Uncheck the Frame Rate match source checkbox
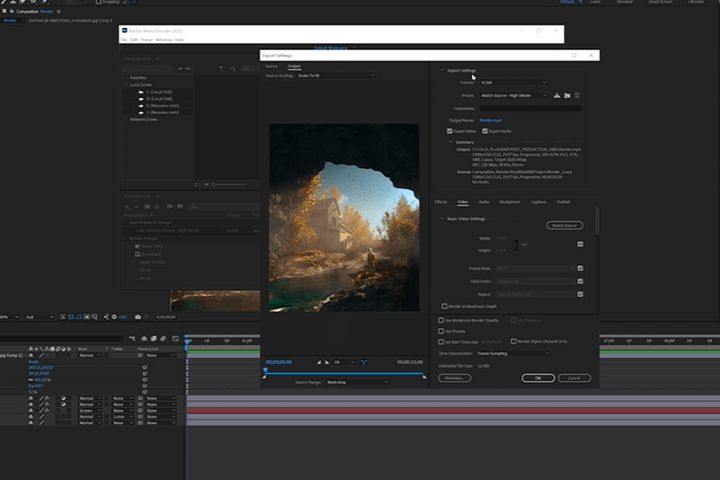 tap(580, 268)
